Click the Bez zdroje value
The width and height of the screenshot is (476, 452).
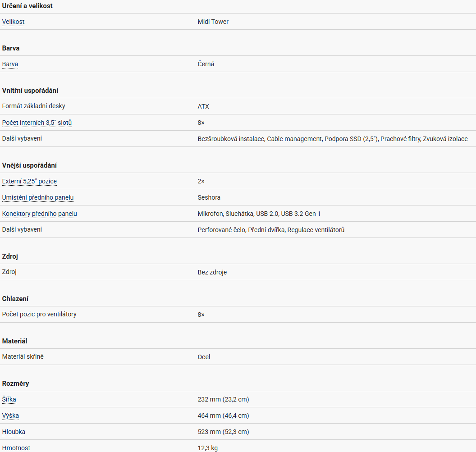212,272
